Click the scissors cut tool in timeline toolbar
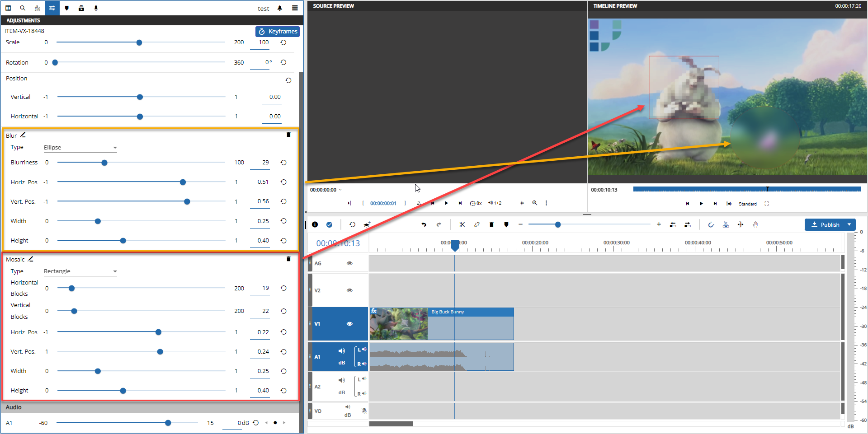Viewport: 868px width, 434px height. (x=462, y=224)
